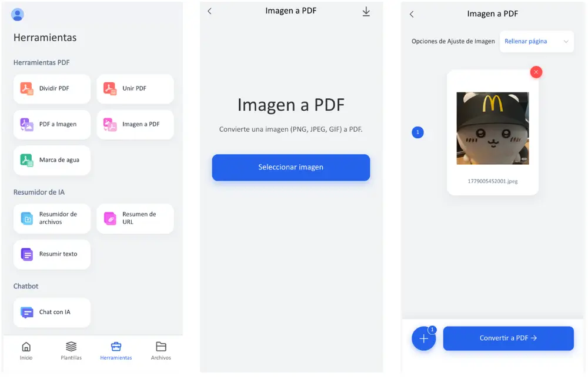Click the Opciones de Ajuste de Imagen label

pos(453,41)
